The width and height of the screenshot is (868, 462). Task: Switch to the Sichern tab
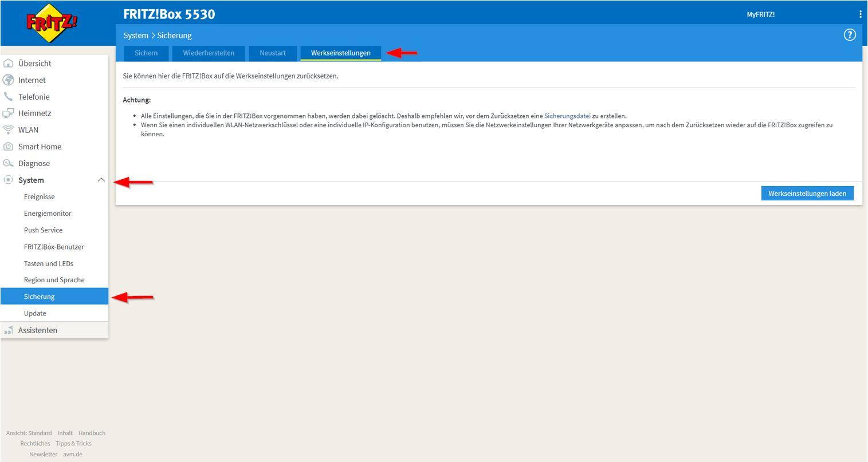[x=146, y=53]
